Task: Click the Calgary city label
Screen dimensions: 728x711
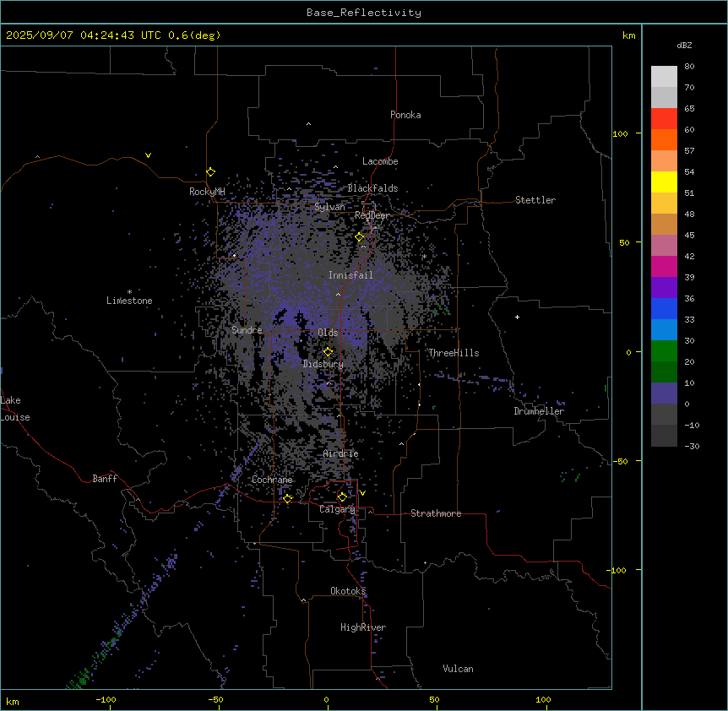Action: click(x=337, y=509)
